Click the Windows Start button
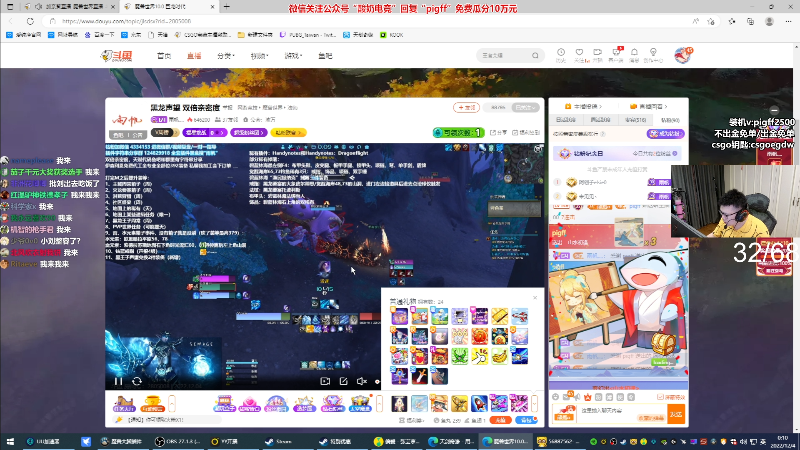800x450 pixels. [10, 442]
